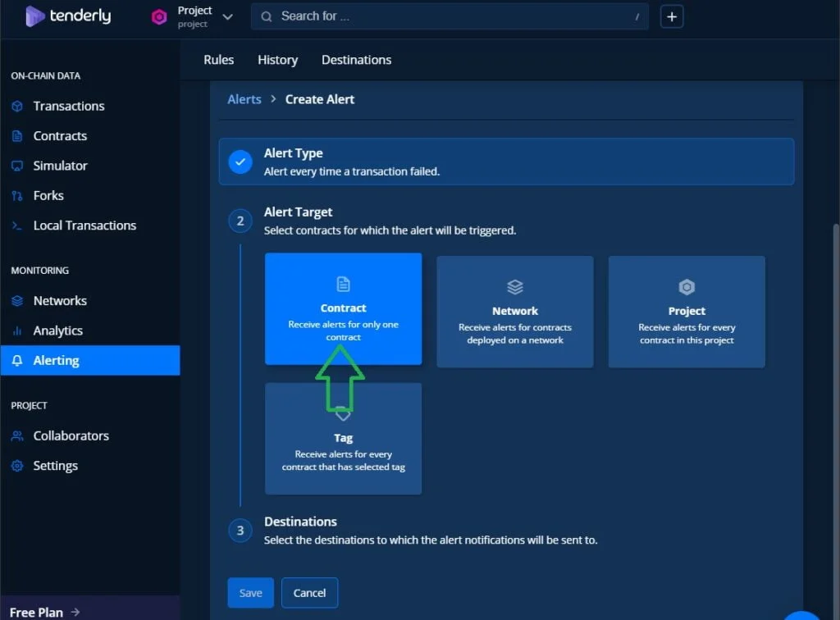Click the Transactions cube icon in sidebar

[17, 106]
